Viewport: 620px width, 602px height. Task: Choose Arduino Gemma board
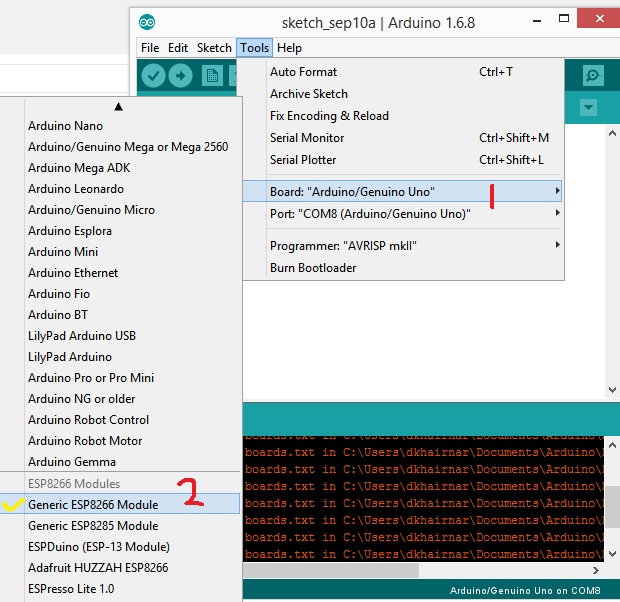(x=120, y=461)
